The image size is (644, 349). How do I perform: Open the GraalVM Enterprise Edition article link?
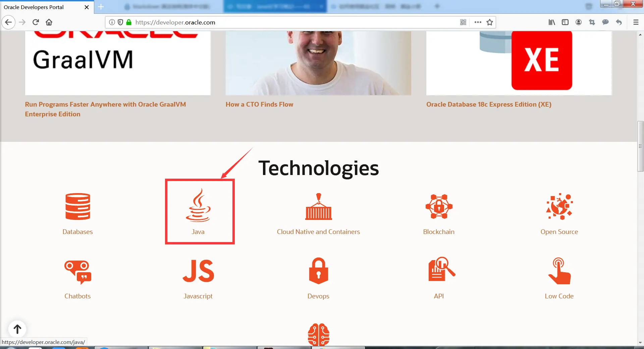[105, 109]
